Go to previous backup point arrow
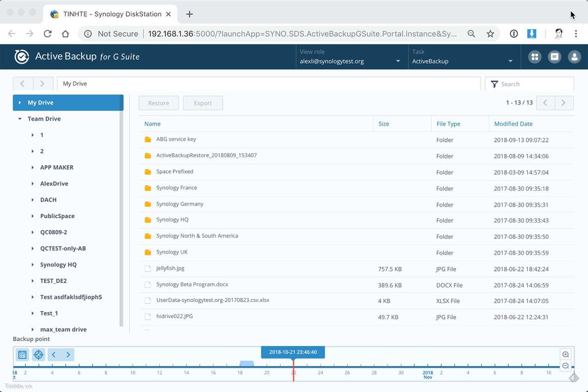Screen dimensions: 588x392 tap(53, 355)
